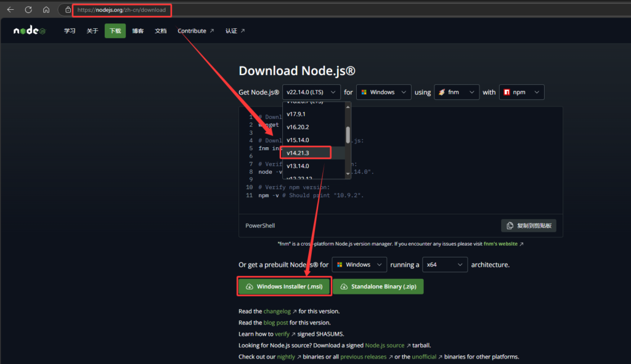The image size is (631, 364).
Task: Click the download icon on .zip button
Action: (x=344, y=286)
